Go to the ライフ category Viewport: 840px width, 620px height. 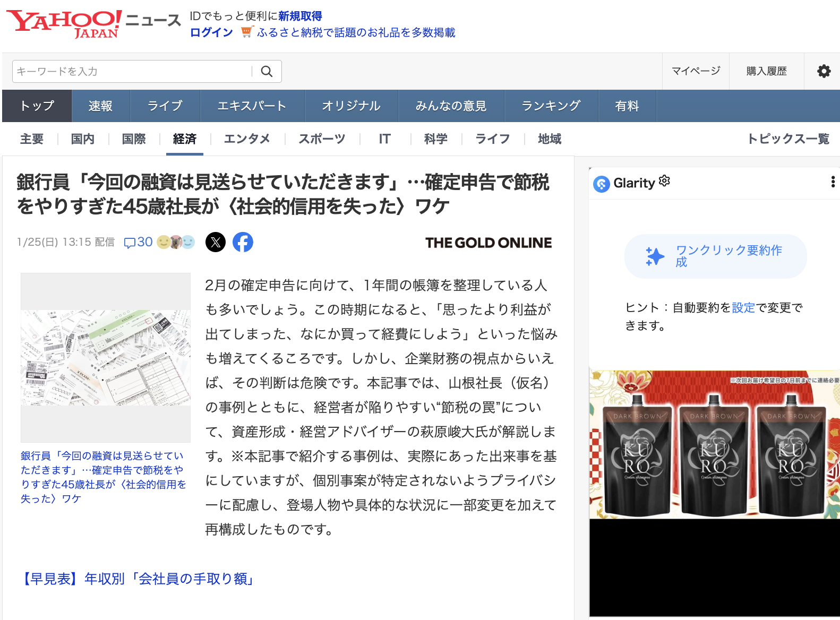492,139
